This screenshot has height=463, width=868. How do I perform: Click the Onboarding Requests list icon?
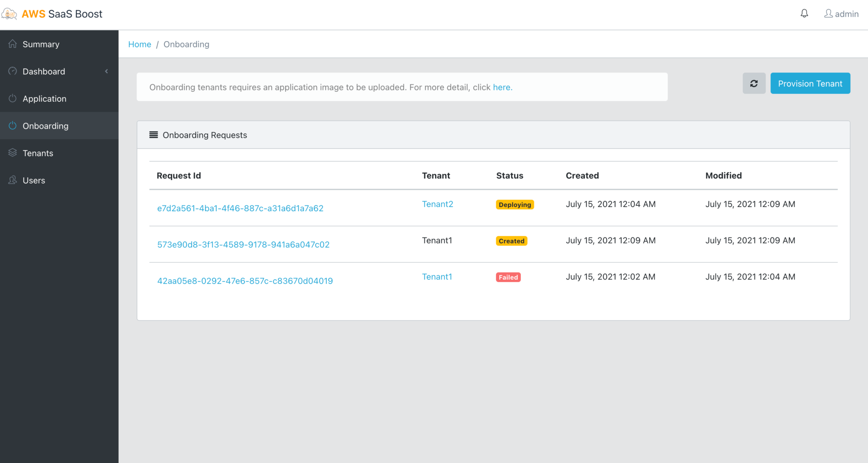153,135
